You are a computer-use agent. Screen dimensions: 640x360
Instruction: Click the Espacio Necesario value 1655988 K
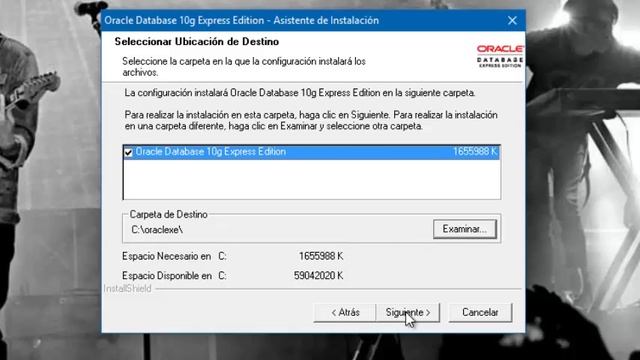[x=321, y=256]
